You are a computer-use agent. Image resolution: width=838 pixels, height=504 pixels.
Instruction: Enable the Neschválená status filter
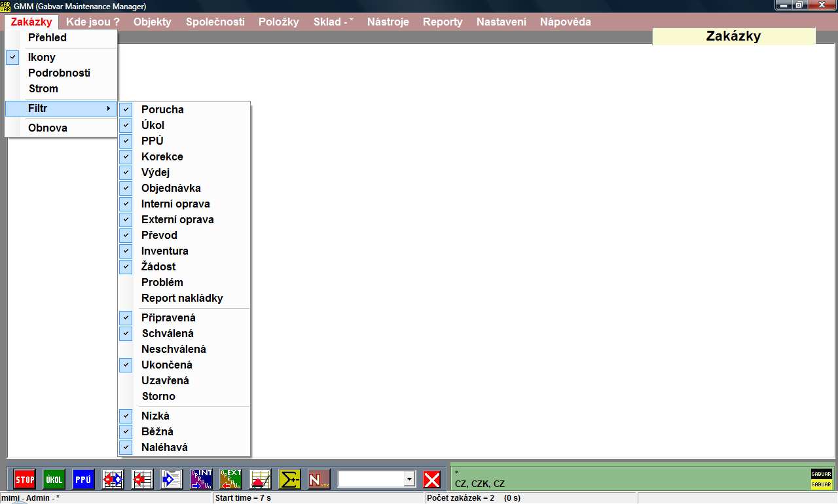pyautogui.click(x=185, y=349)
